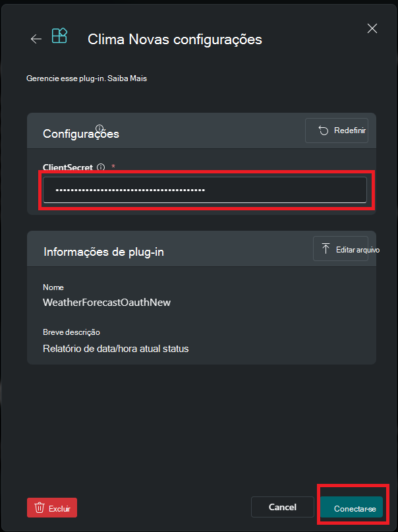Click the trash icon inside the Excluir button
This screenshot has width=398, height=532.
coord(38,508)
